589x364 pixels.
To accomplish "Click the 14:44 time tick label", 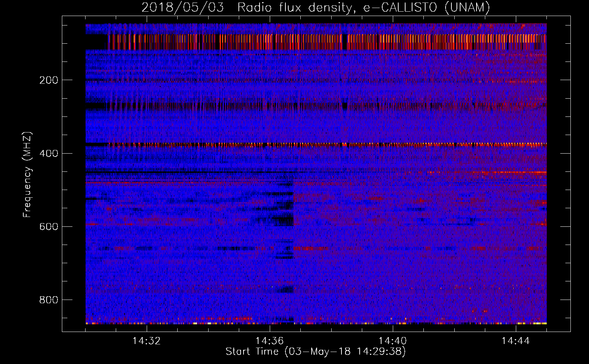I will [x=516, y=341].
